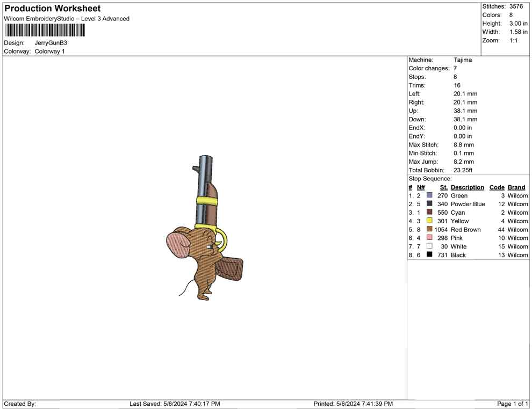Click the 'Powder Blue' description text
This screenshot has width=532, height=409.
pos(468,204)
